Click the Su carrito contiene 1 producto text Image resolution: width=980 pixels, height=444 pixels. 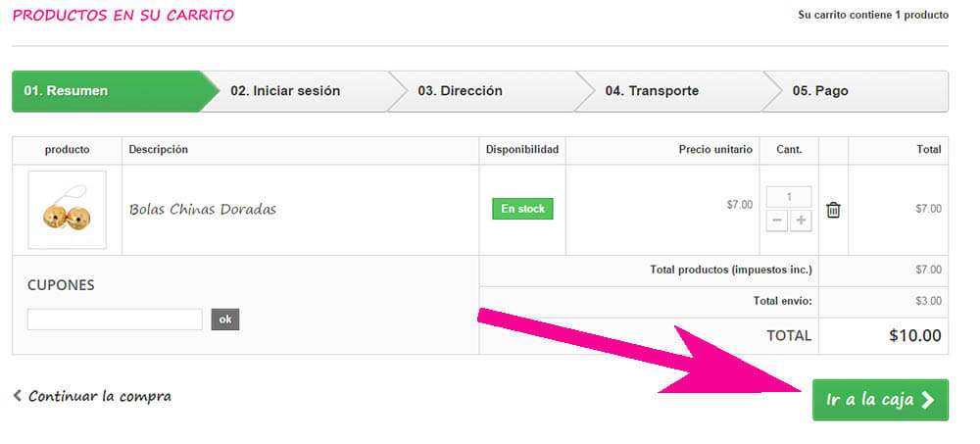pyautogui.click(x=873, y=16)
